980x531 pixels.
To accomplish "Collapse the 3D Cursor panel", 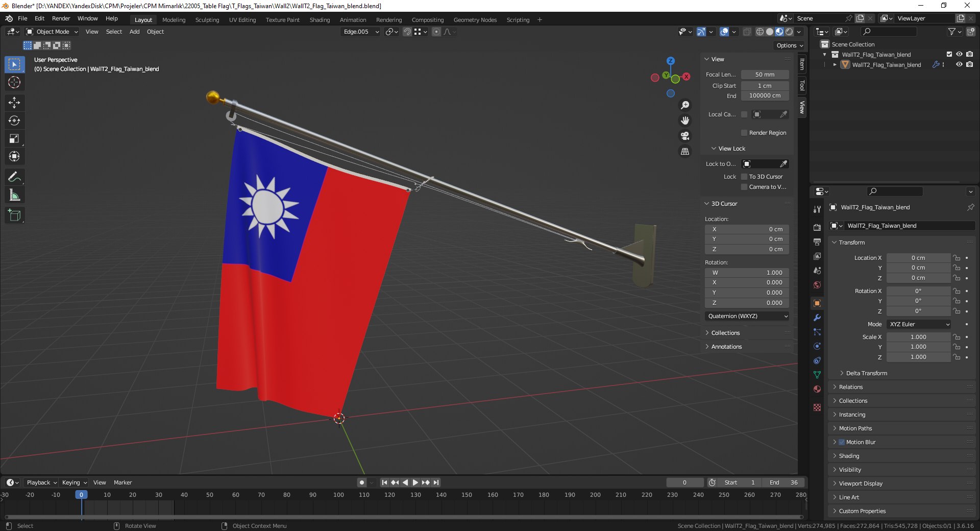I will [x=724, y=204].
